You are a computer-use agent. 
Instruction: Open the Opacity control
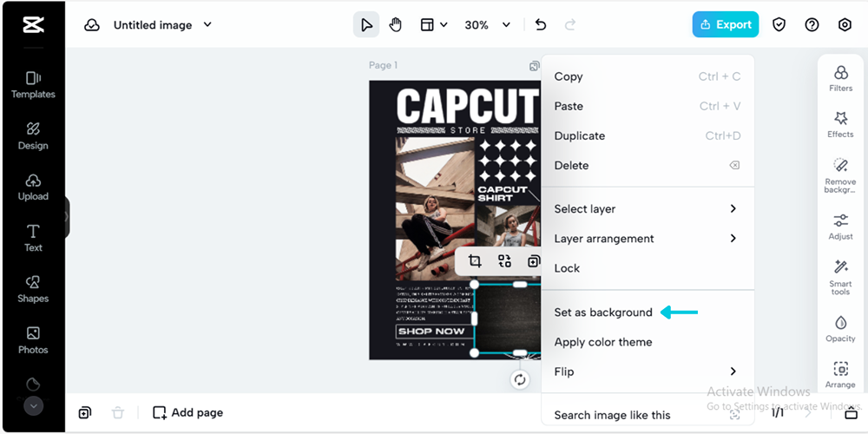point(840,329)
